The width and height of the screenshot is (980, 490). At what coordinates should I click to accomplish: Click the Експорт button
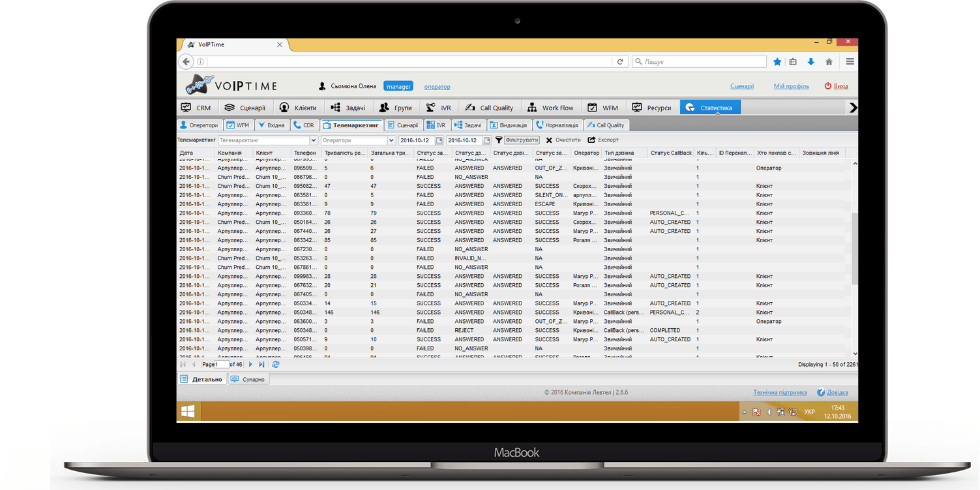pyautogui.click(x=603, y=140)
